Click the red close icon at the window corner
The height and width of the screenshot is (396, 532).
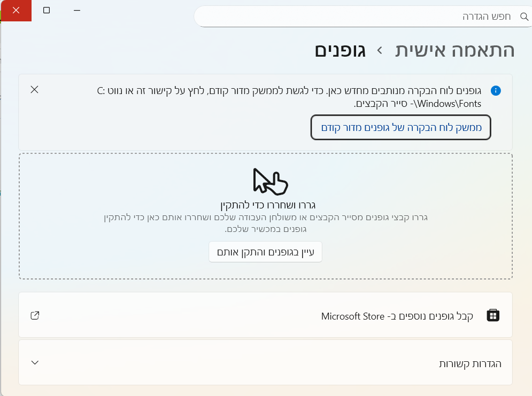pos(16,10)
